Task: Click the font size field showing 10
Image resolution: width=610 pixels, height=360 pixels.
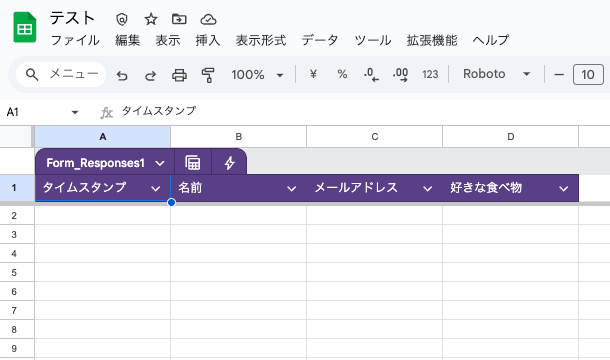Action: tap(588, 74)
